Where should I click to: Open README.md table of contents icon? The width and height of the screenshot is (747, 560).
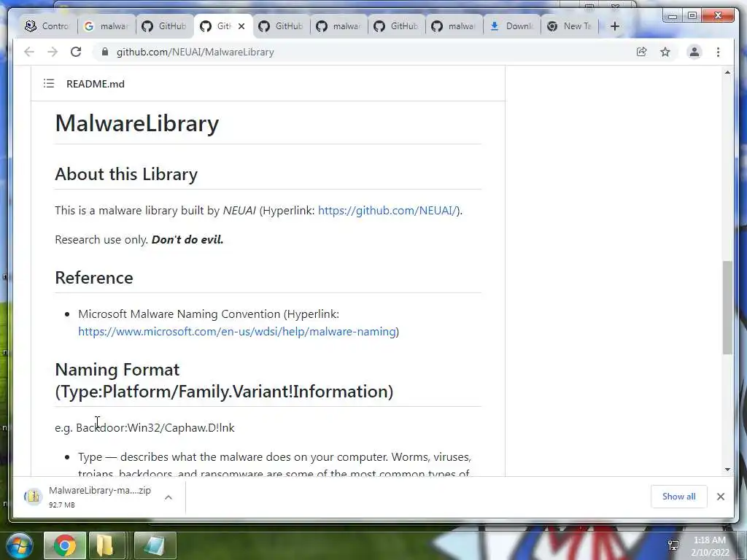(x=49, y=84)
